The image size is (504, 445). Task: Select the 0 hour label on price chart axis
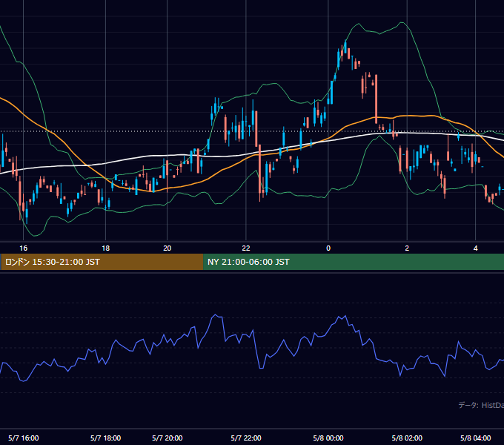coord(328,248)
